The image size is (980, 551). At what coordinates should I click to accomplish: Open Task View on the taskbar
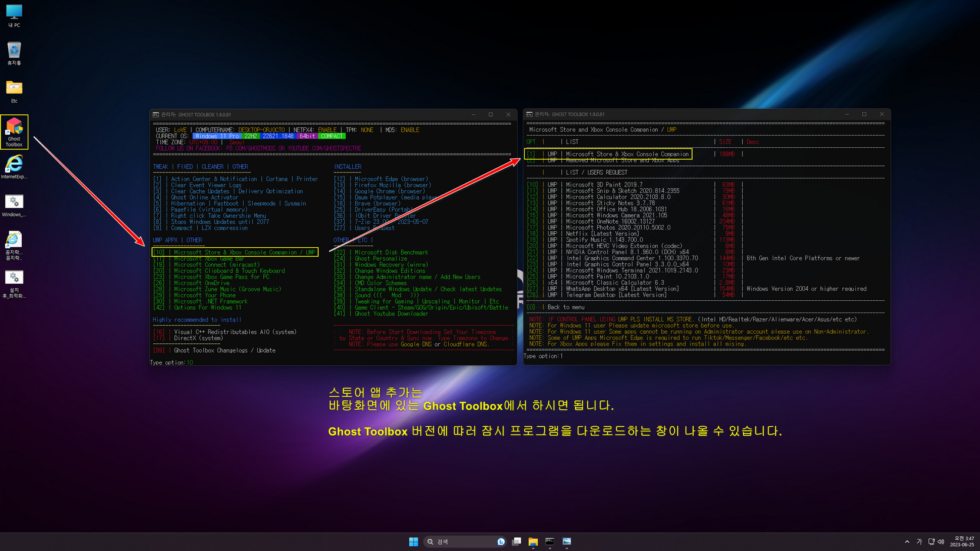[517, 542]
